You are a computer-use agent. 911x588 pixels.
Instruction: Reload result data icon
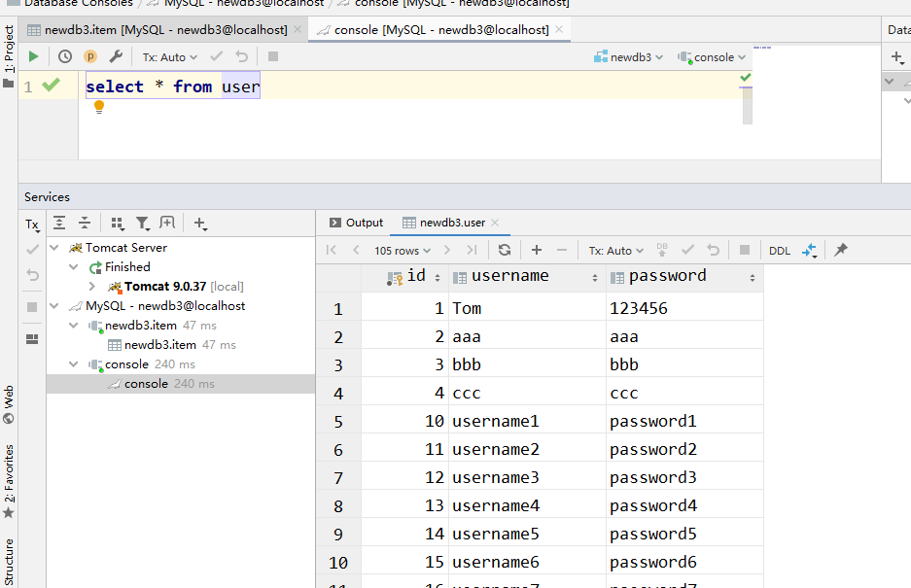505,250
